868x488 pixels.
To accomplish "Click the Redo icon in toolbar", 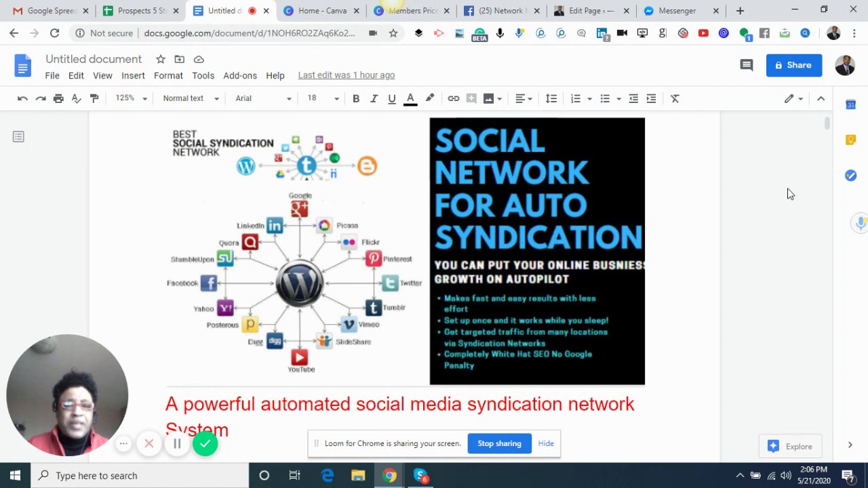I will [x=41, y=98].
